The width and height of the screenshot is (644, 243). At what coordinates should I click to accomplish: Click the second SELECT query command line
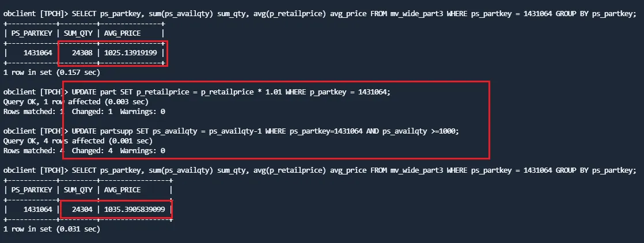tap(320, 170)
